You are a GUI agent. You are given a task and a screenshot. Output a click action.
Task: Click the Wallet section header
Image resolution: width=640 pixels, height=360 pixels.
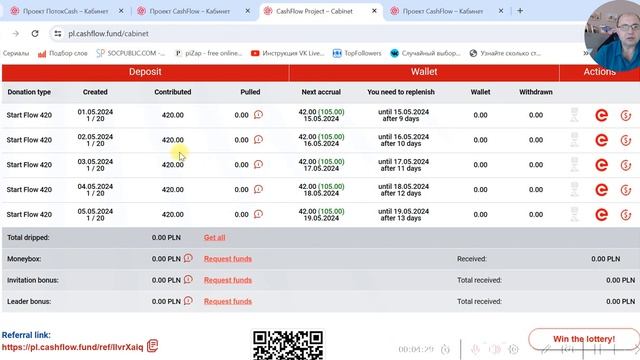point(424,72)
